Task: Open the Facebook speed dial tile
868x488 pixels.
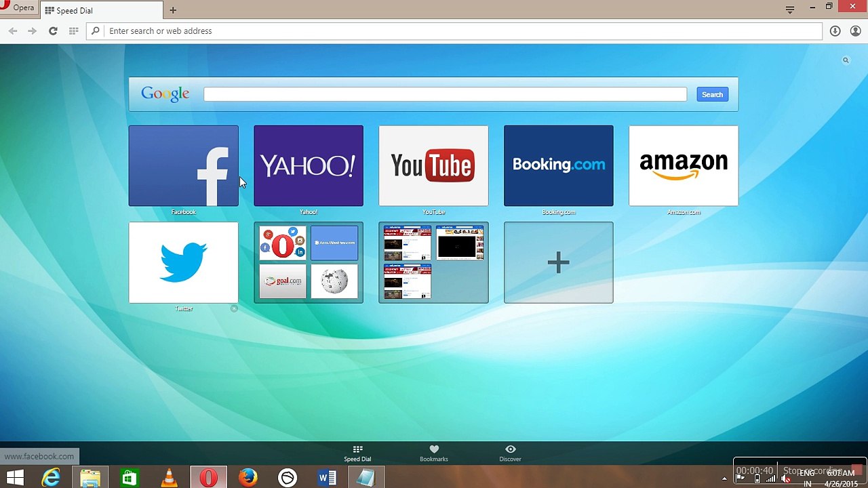Action: click(x=183, y=165)
